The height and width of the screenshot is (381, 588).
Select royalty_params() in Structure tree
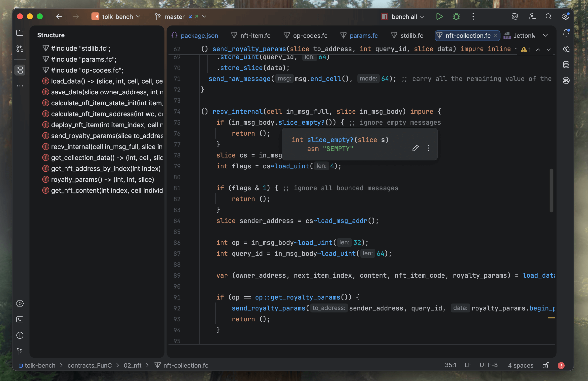point(102,180)
